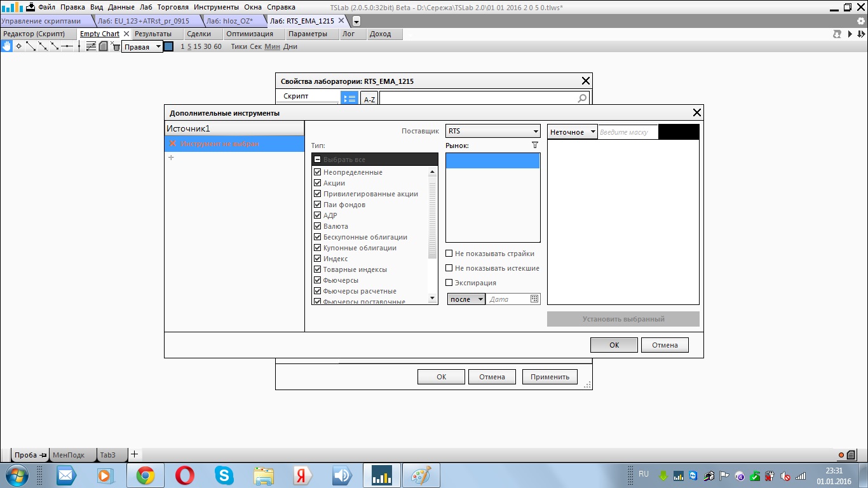Click the blue color swatch in chart toolbar
The image size is (868, 488).
coord(168,46)
